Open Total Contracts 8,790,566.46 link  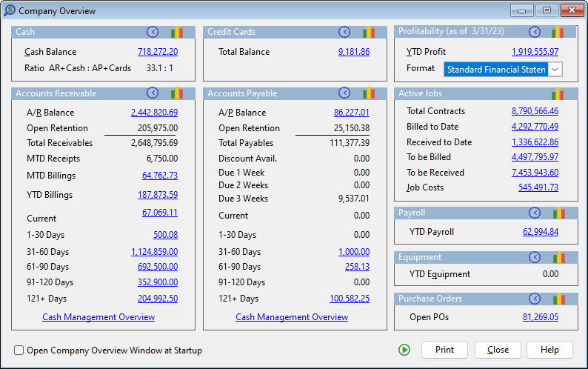[x=535, y=111]
